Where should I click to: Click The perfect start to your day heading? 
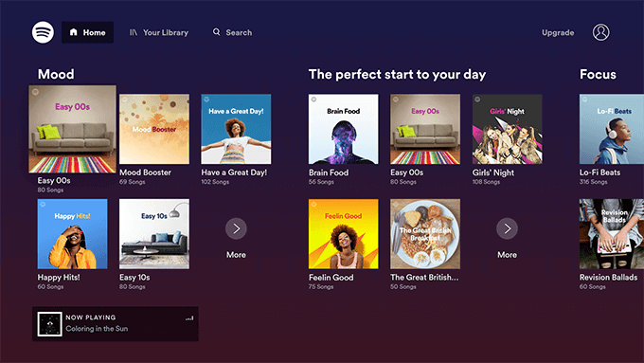(397, 75)
